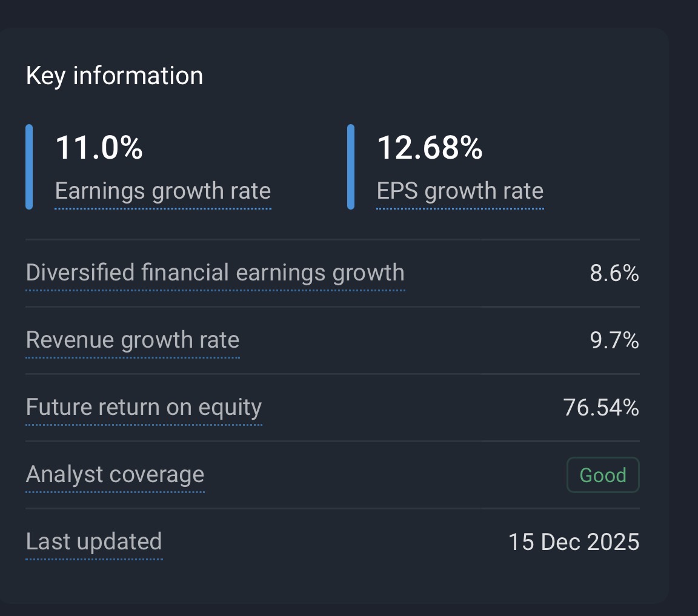Select the 12.68% EPS growth value
Screen dimensions: 698x616
click(x=430, y=148)
